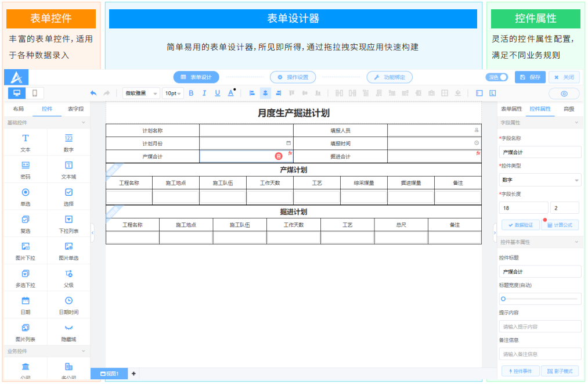588x384 pixels.
Task: Click the 标题宽度 slider handle
Action: pos(503,299)
